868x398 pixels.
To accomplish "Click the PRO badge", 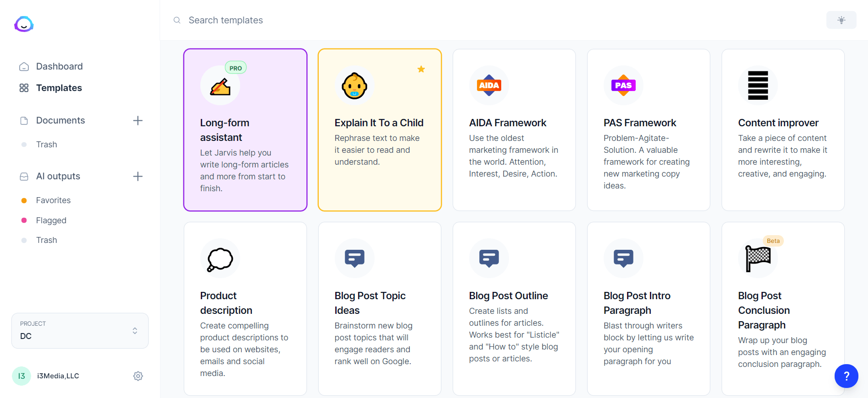I will [x=236, y=68].
